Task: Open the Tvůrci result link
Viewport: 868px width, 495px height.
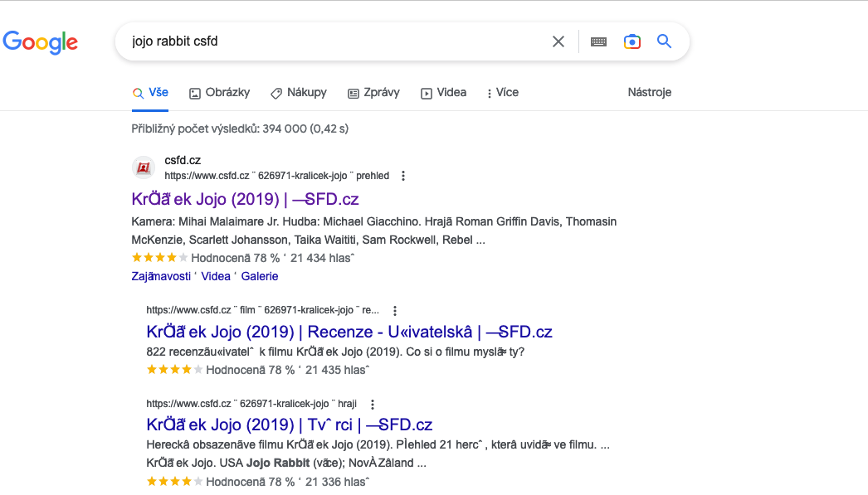Action: coord(289,425)
